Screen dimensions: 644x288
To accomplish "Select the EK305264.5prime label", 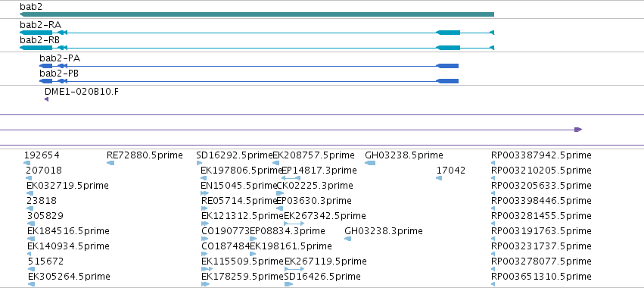I will click(x=69, y=276).
